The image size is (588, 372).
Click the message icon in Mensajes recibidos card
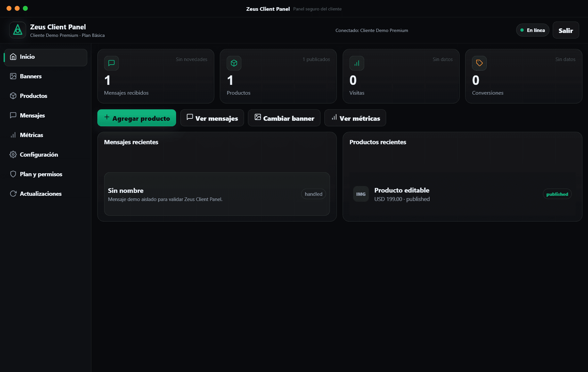[111, 63]
